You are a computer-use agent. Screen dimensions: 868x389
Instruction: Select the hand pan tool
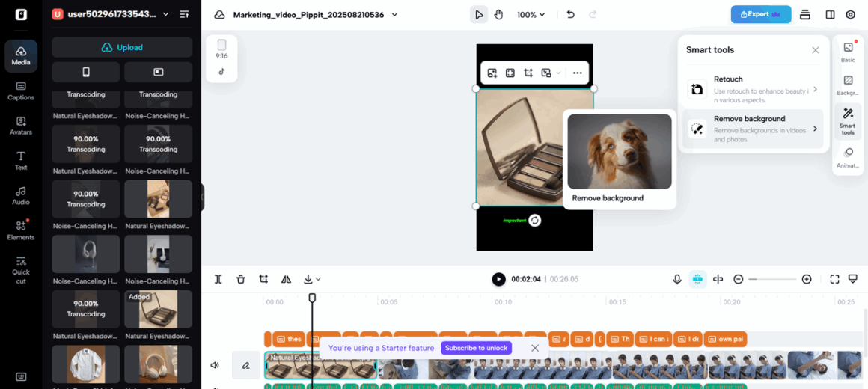498,15
